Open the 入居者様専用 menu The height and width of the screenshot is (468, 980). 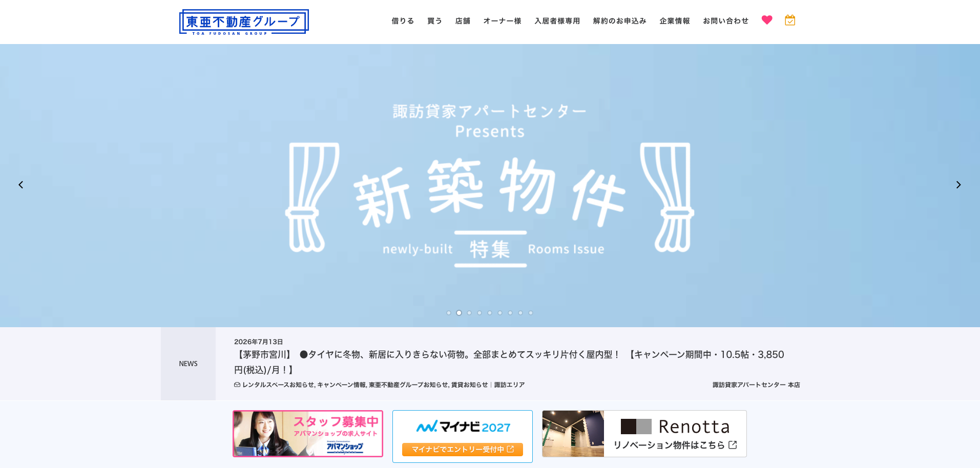[x=557, y=21]
